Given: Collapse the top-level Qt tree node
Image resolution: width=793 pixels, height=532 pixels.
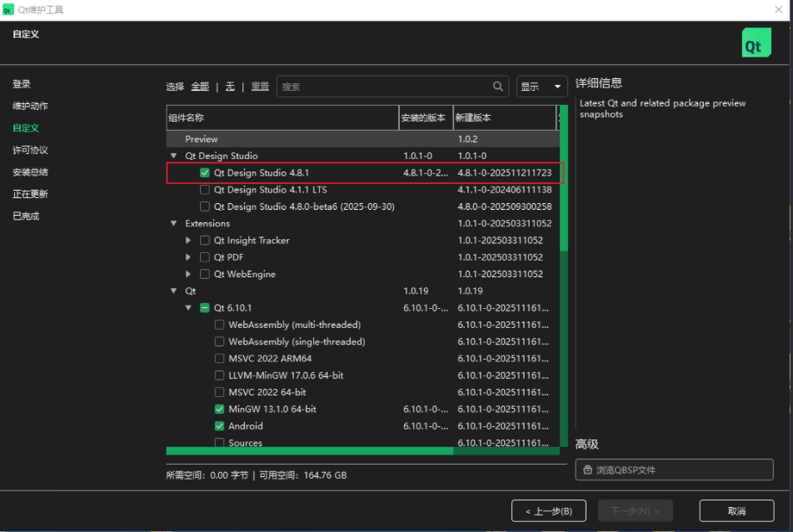Looking at the screenshot, I should pyautogui.click(x=173, y=291).
